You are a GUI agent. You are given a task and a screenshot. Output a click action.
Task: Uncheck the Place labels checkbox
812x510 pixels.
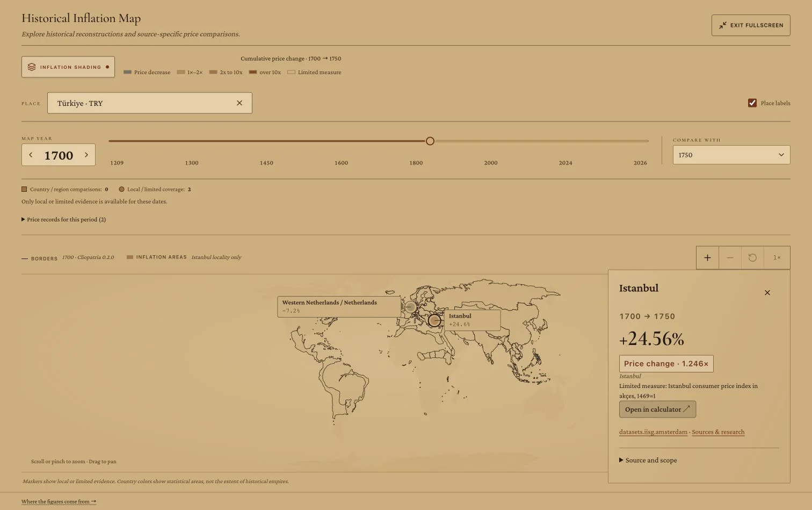[x=752, y=103]
